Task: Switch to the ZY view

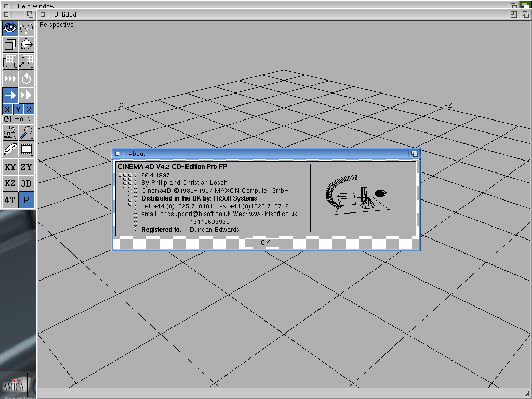Action: click(26, 167)
